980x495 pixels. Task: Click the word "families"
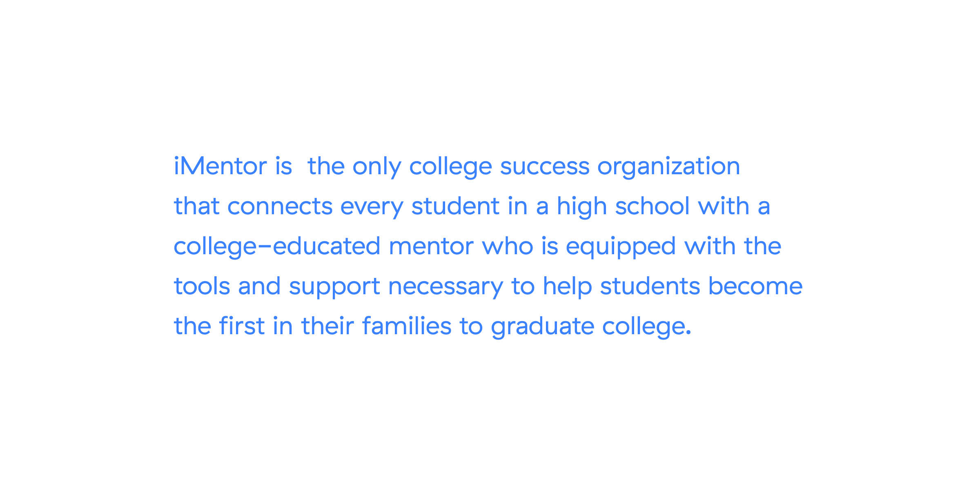[x=407, y=326]
